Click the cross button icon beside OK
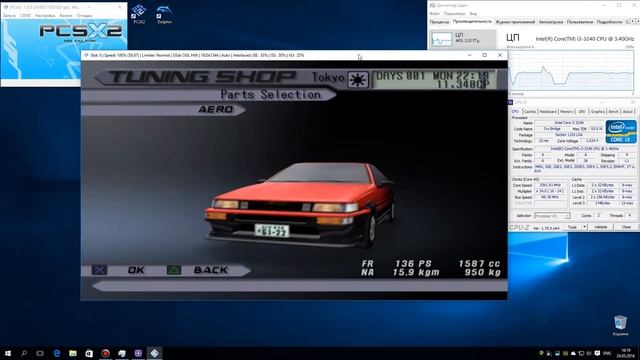This screenshot has height=360, width=640. point(99,270)
